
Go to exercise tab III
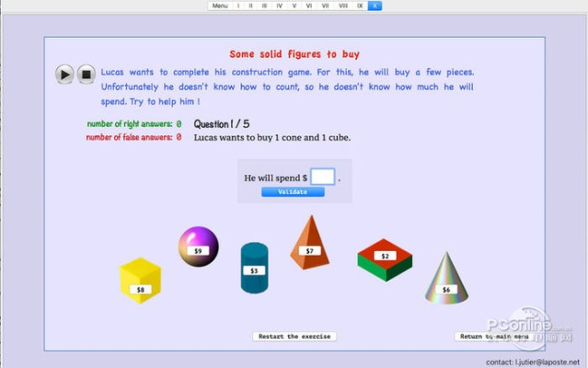click(264, 6)
